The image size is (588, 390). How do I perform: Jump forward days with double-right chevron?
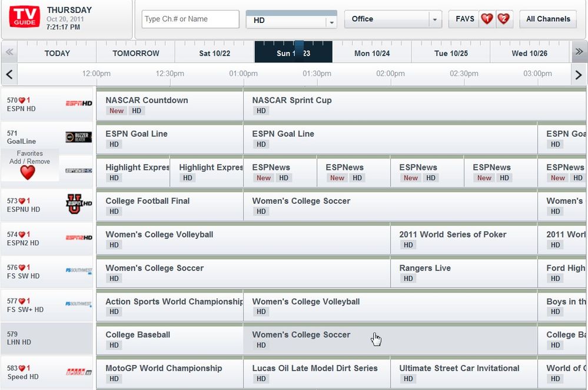coord(579,52)
